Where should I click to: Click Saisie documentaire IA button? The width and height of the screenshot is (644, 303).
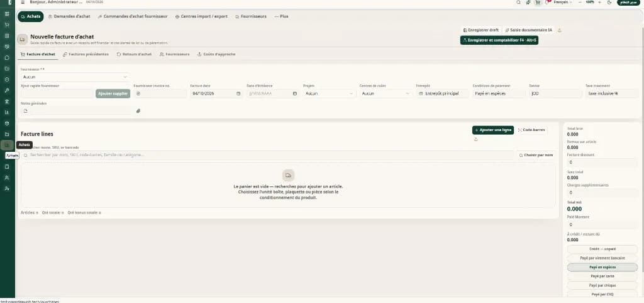[x=528, y=30]
